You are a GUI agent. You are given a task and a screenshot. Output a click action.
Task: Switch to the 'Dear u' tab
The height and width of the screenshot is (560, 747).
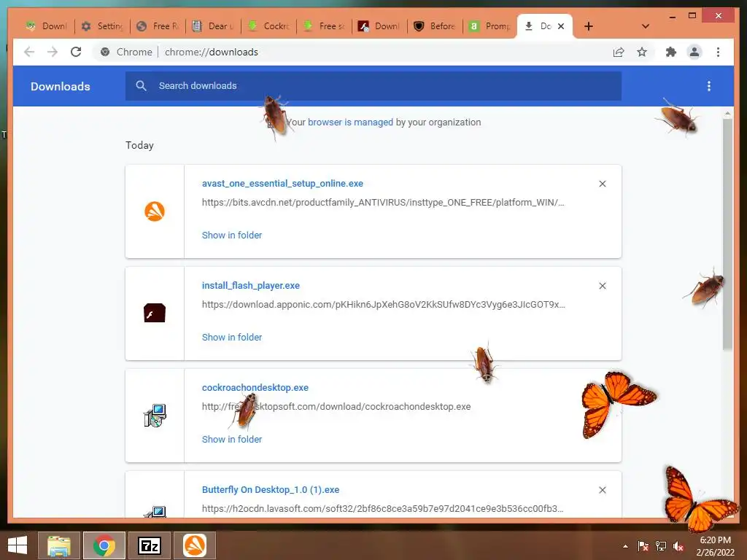point(213,26)
